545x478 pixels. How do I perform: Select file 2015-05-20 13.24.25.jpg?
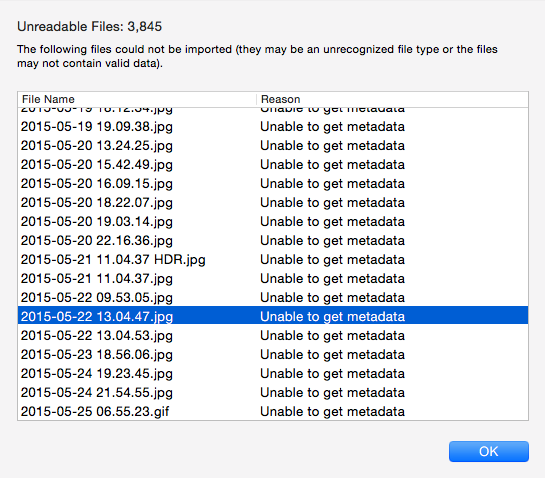tap(273, 146)
